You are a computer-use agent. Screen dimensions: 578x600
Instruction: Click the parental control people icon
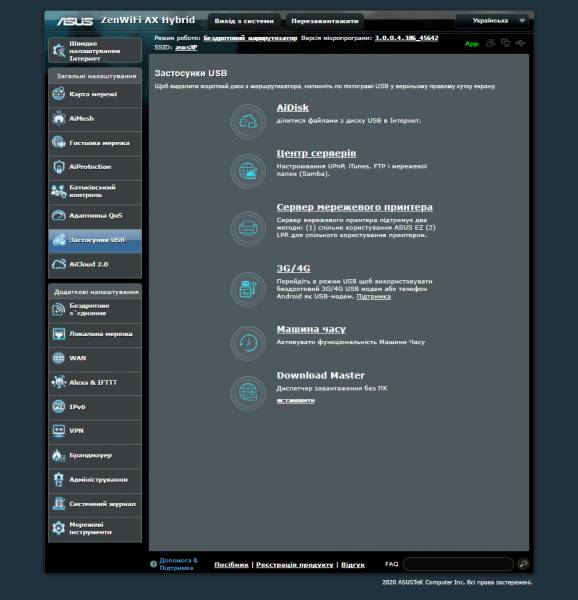(59, 191)
